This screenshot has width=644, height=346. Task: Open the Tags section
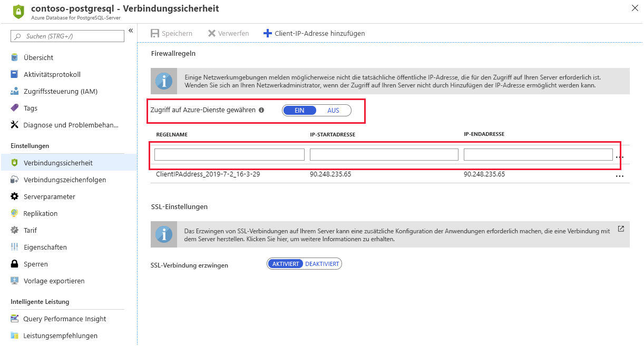[35, 108]
